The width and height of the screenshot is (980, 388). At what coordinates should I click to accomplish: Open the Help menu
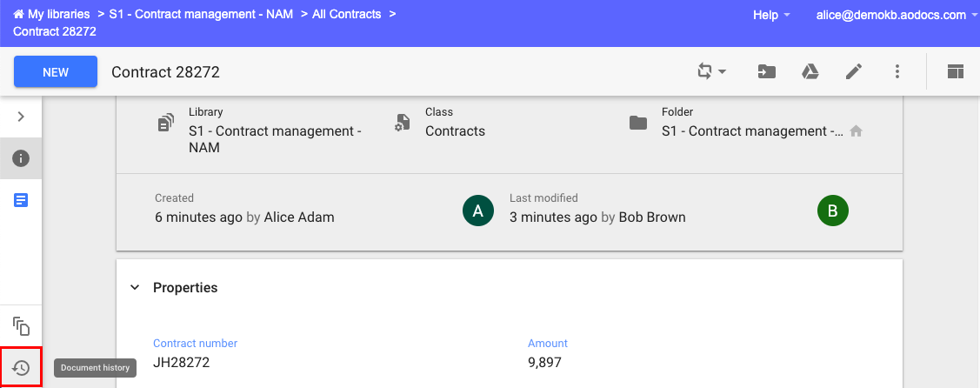pyautogui.click(x=771, y=15)
